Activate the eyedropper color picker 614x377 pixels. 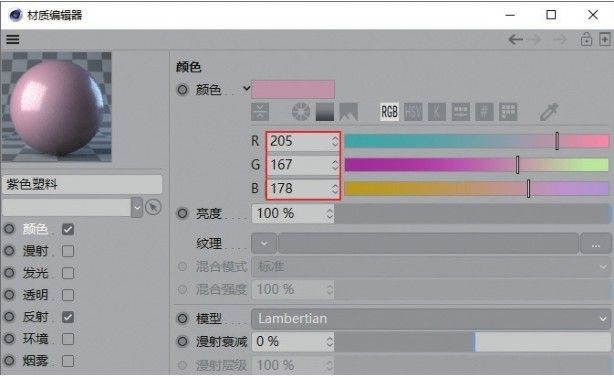(x=549, y=112)
